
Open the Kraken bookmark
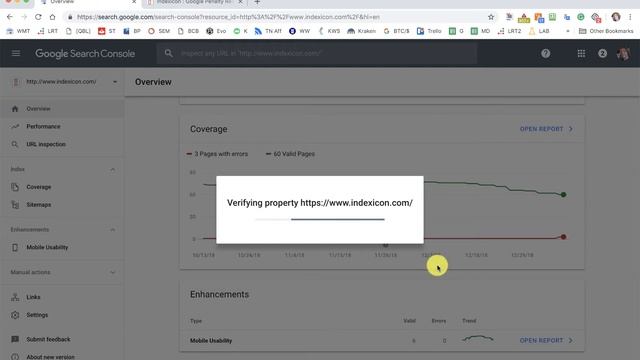[x=362, y=31]
